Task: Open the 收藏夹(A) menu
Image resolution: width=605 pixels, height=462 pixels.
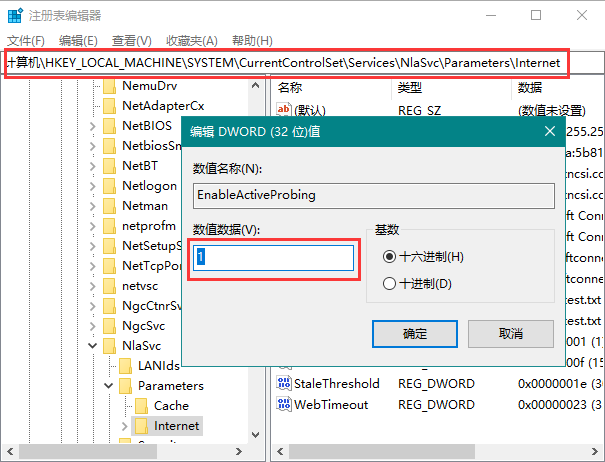Action: [191, 40]
